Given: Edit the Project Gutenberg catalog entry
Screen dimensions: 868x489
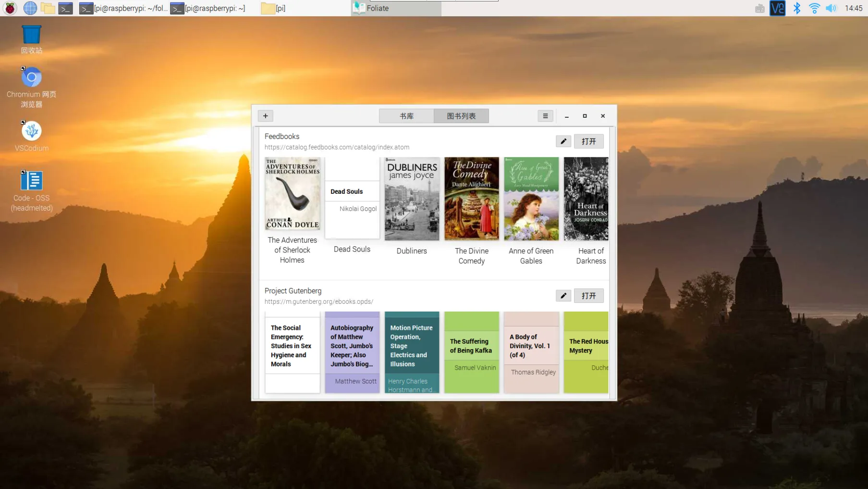Looking at the screenshot, I should [x=563, y=296].
